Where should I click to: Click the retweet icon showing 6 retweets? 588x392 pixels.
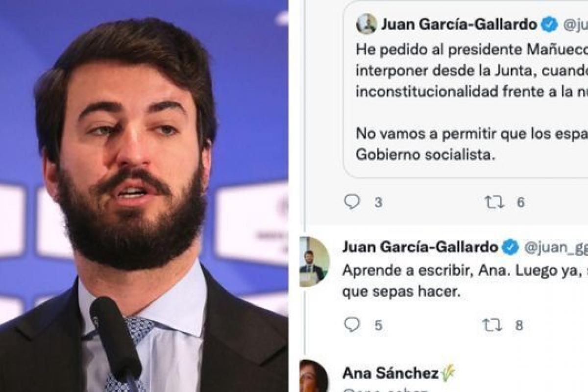click(x=494, y=202)
